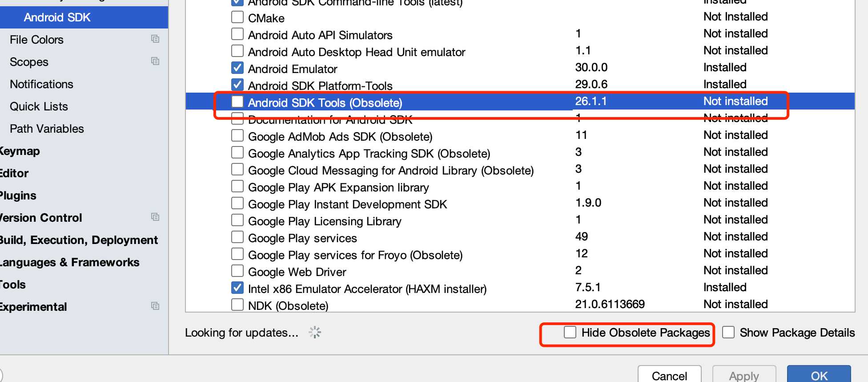The image size is (868, 382).
Task: Enable Google Cloud Messaging for Android Library
Action: 237,169
